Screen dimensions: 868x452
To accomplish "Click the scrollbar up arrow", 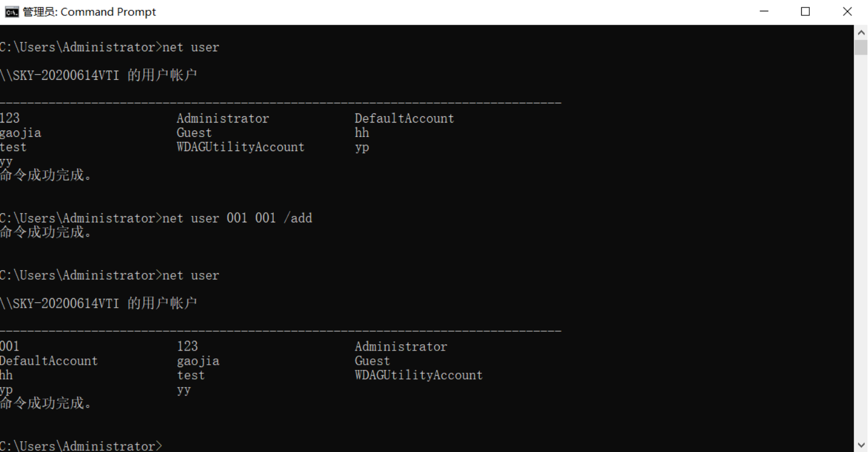I will [861, 32].
